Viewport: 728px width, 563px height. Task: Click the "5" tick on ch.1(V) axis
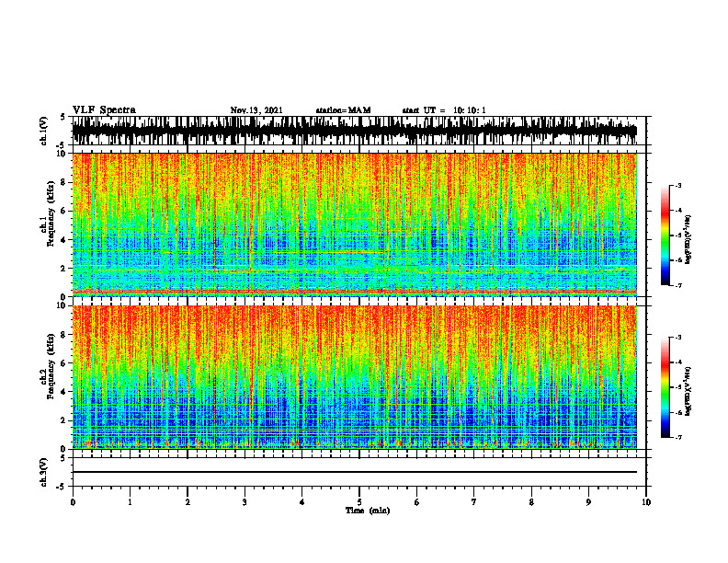[63, 118]
